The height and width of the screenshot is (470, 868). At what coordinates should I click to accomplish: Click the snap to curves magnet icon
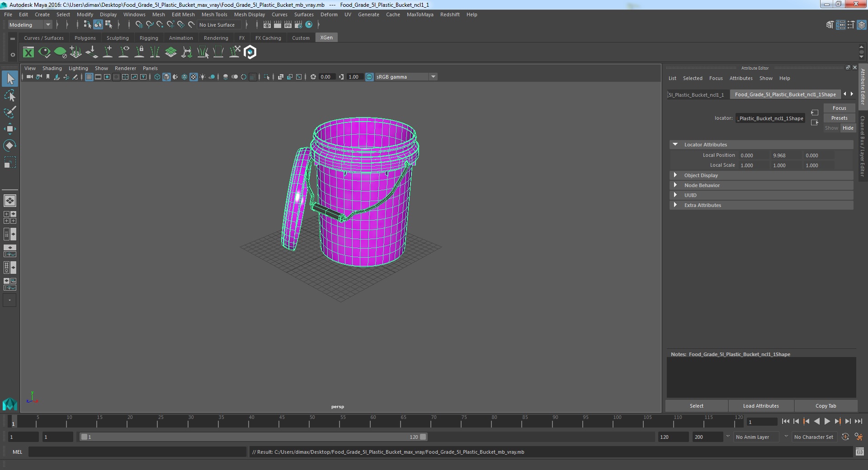pos(150,25)
